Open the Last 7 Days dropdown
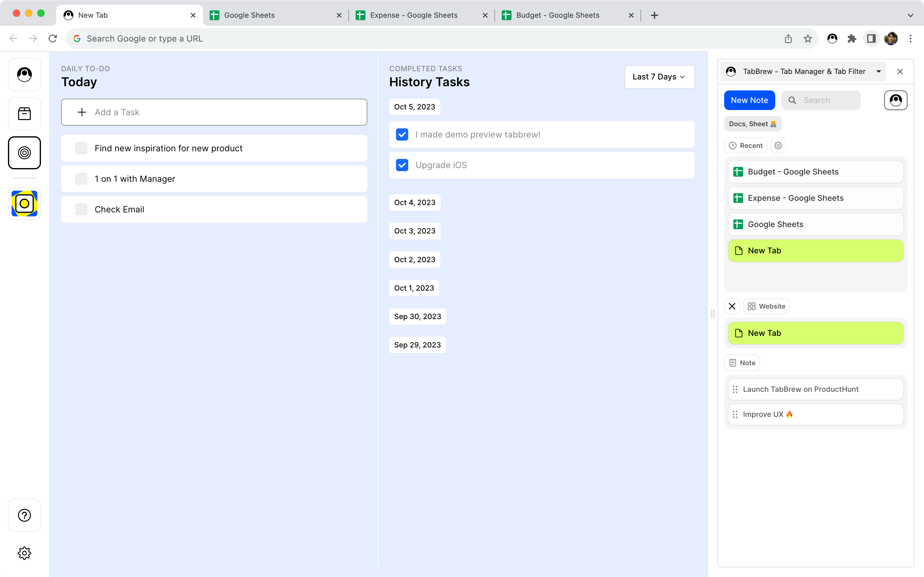924x577 pixels. 659,77
